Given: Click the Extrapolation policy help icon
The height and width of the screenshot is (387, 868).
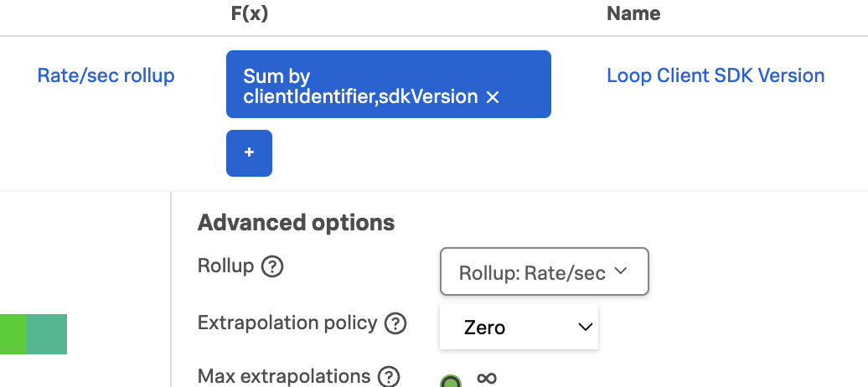Looking at the screenshot, I should point(395,323).
